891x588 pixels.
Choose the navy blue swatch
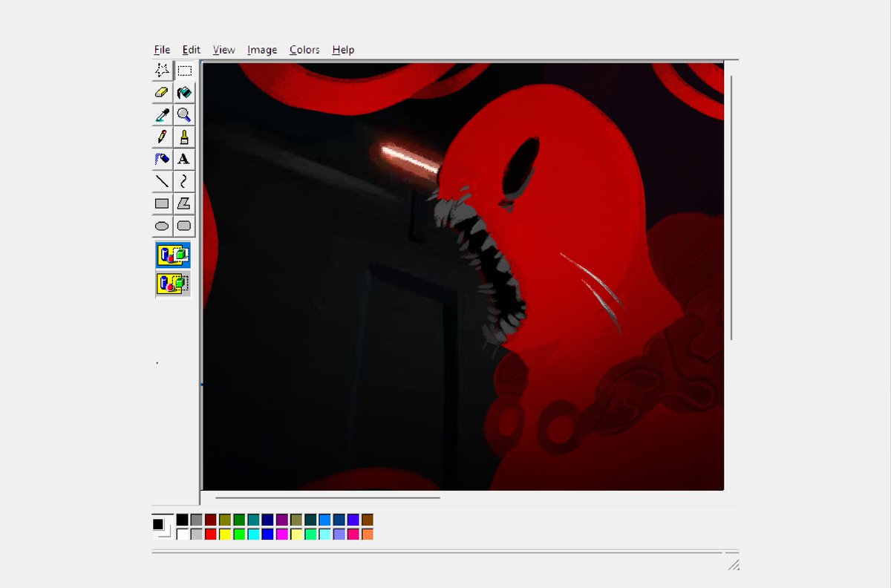tap(268, 520)
